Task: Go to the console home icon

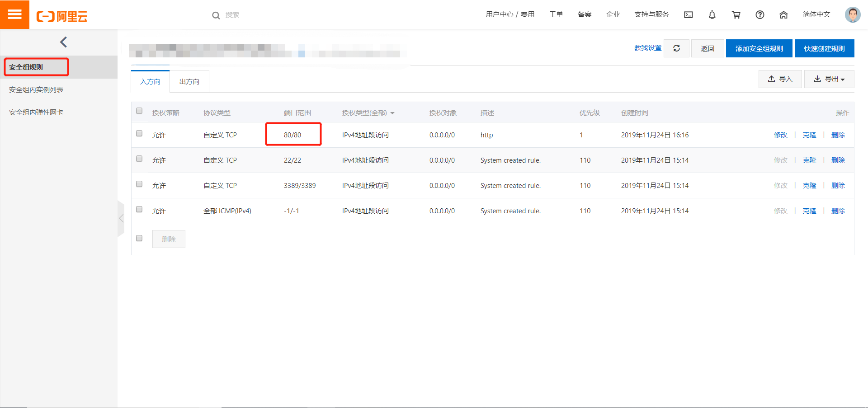Action: [783, 15]
